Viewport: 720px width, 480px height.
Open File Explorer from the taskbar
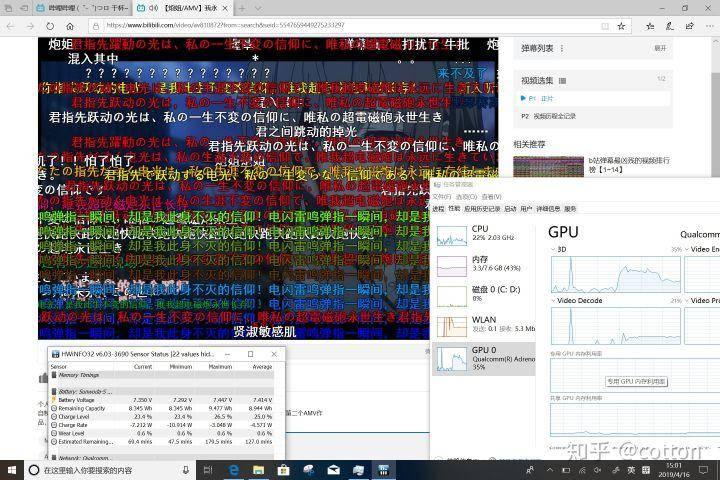tap(259, 470)
